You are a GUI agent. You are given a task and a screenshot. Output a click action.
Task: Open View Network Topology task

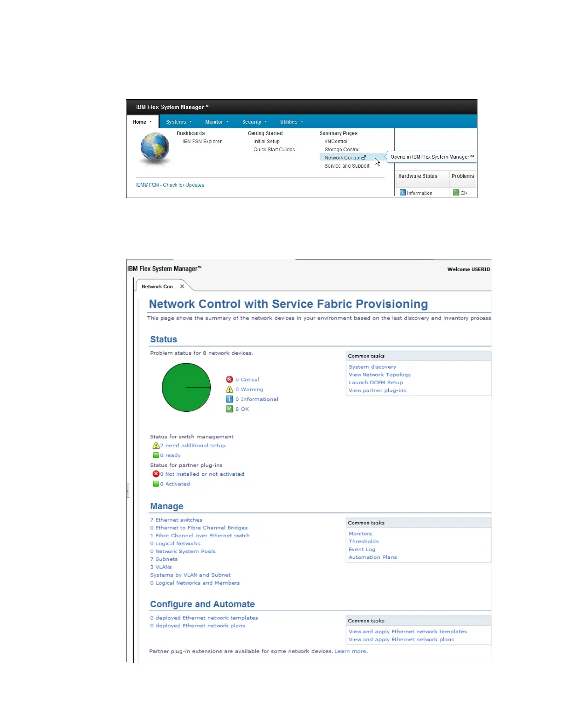coord(379,375)
